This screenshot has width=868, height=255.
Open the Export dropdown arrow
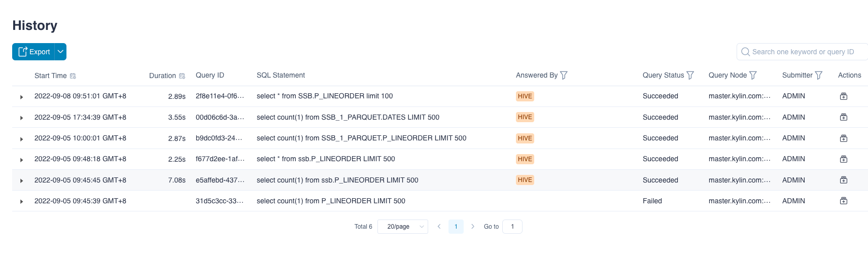coord(60,52)
